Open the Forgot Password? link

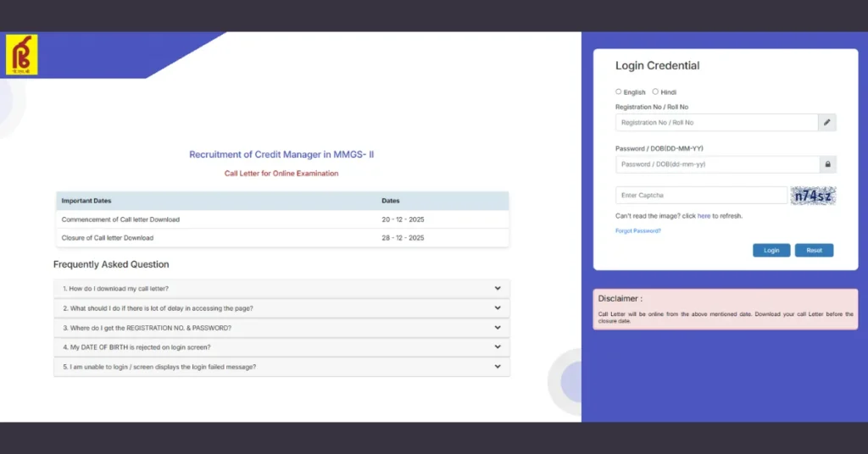[x=637, y=230]
